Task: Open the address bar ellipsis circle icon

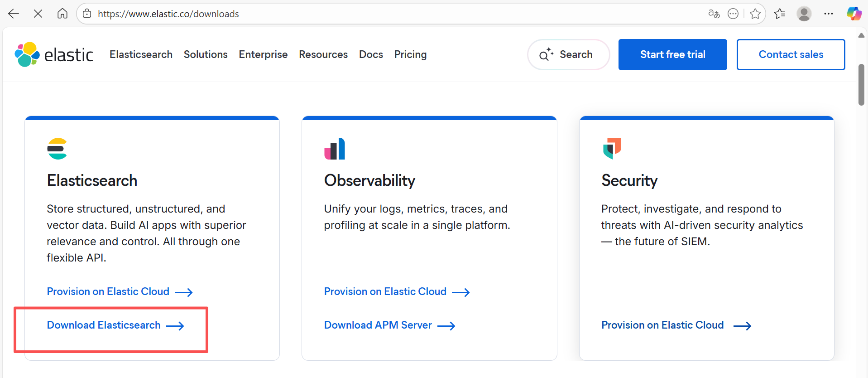Action: point(733,14)
